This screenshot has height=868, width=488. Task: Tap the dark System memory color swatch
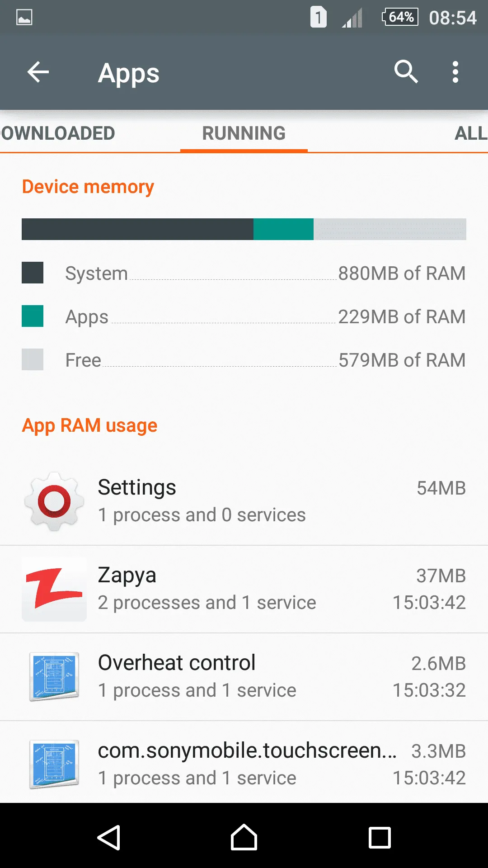point(33,273)
